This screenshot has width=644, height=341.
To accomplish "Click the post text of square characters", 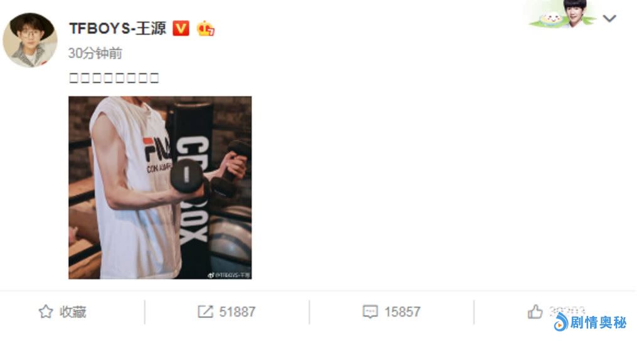I will [114, 78].
